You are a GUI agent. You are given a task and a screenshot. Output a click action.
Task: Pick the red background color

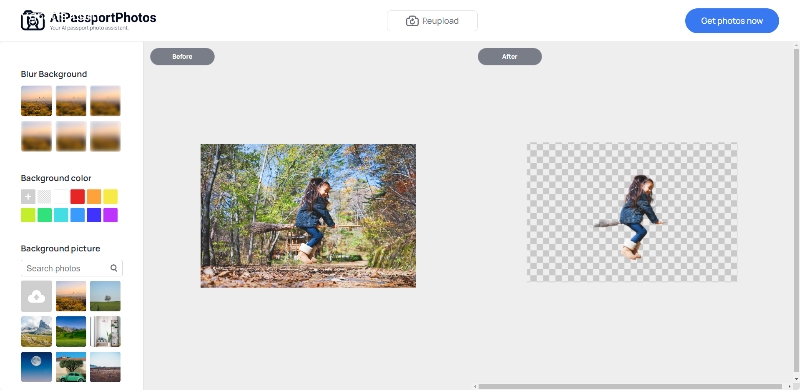78,197
